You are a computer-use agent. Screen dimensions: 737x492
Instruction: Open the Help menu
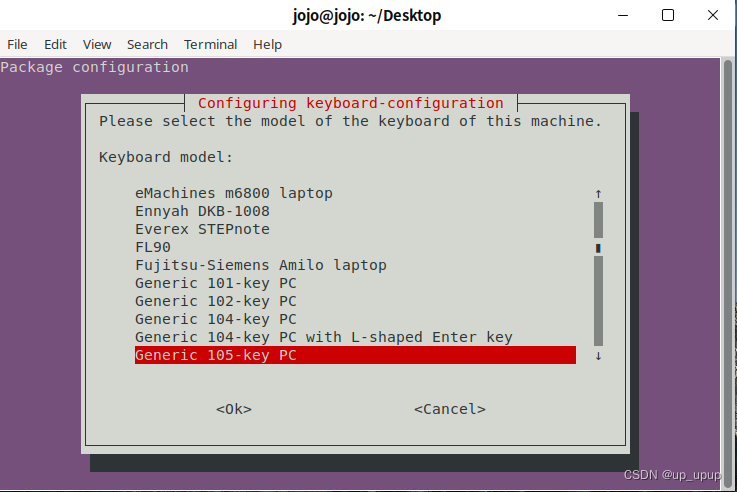[267, 45]
